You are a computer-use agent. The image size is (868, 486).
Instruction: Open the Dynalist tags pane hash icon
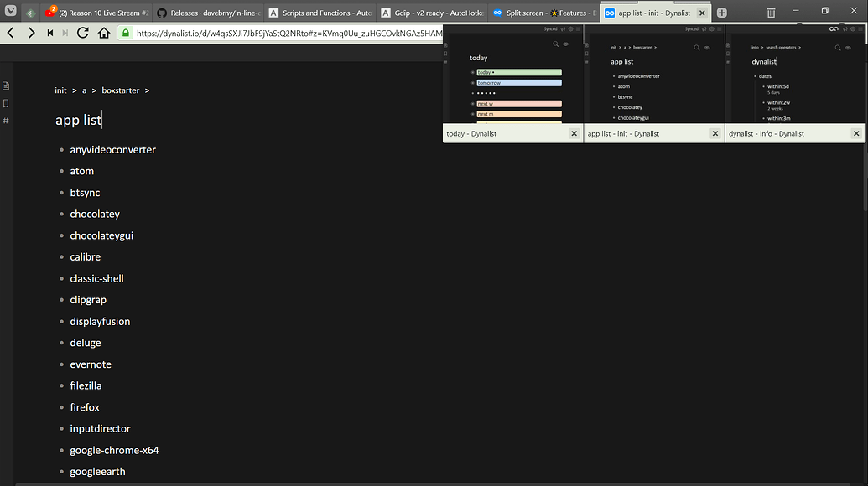pyautogui.click(x=6, y=121)
